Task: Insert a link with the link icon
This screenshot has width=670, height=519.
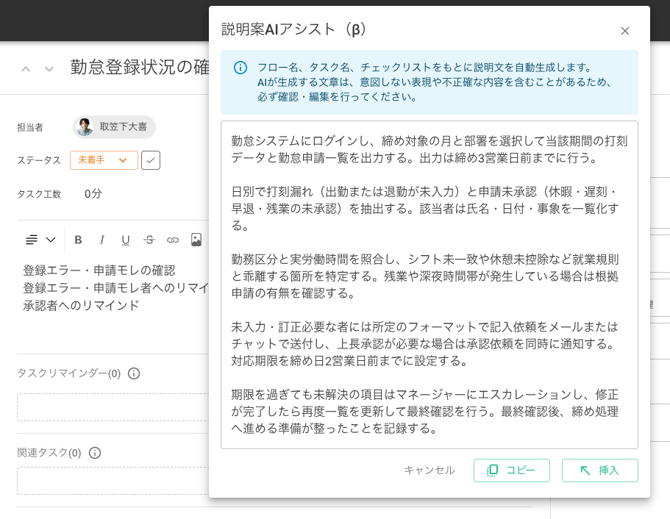Action: pyautogui.click(x=173, y=240)
